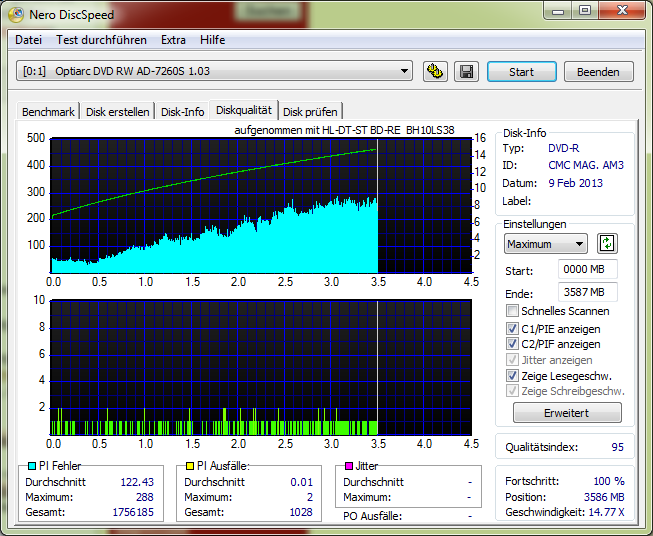Screen dimensions: 653x536
Task: Click the PI Ausfälle Durchschnitt value 0.01
Action: [302, 482]
